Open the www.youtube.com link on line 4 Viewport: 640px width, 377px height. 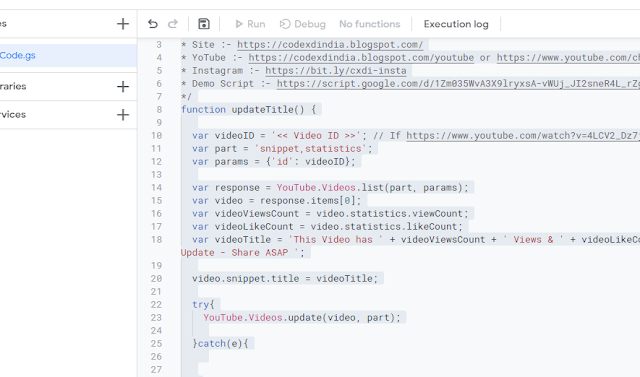point(568,58)
